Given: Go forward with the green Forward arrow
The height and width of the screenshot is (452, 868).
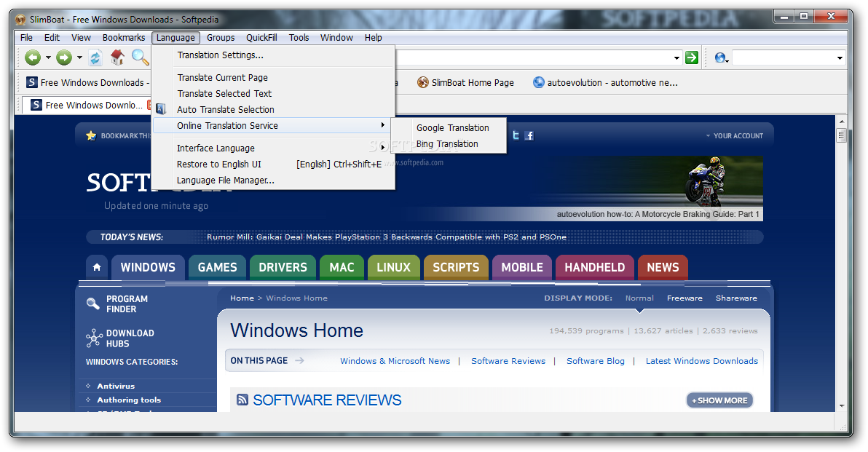Looking at the screenshot, I should [64, 58].
